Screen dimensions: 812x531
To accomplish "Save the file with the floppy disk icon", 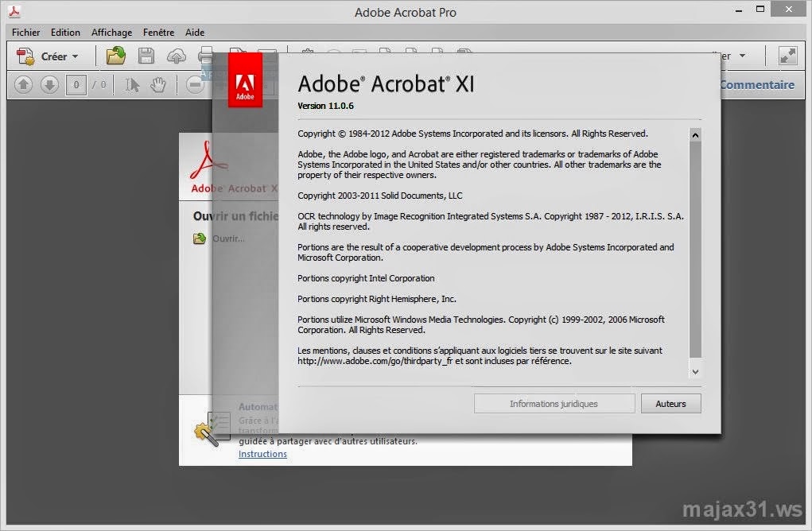I will (x=146, y=56).
